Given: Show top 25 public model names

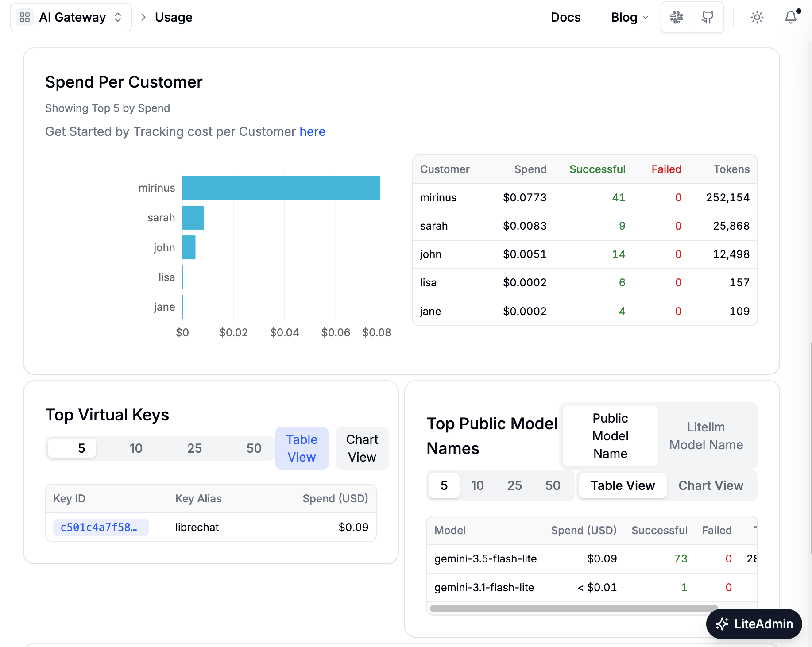Looking at the screenshot, I should point(514,485).
